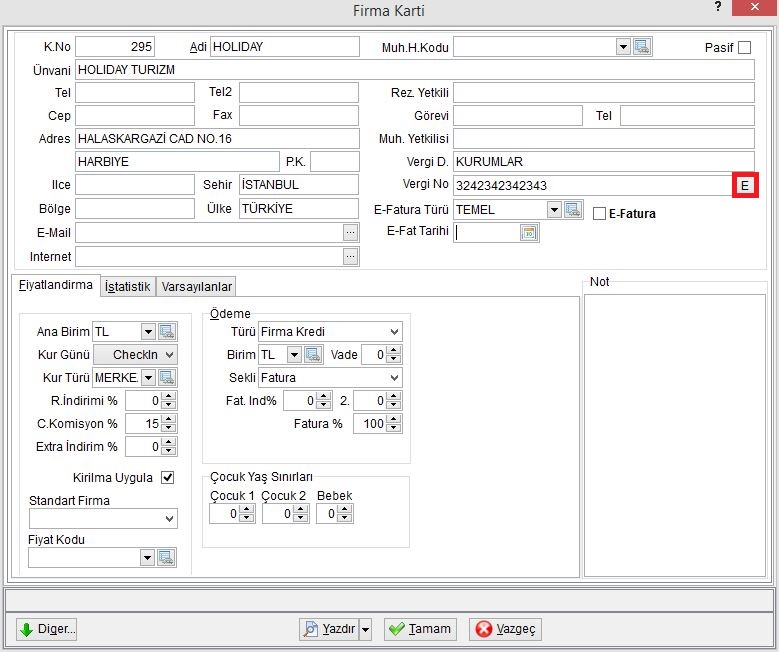Expand the Muh.H.Kodu dropdown
Viewport: 779px width, 652px height.
coord(623,47)
